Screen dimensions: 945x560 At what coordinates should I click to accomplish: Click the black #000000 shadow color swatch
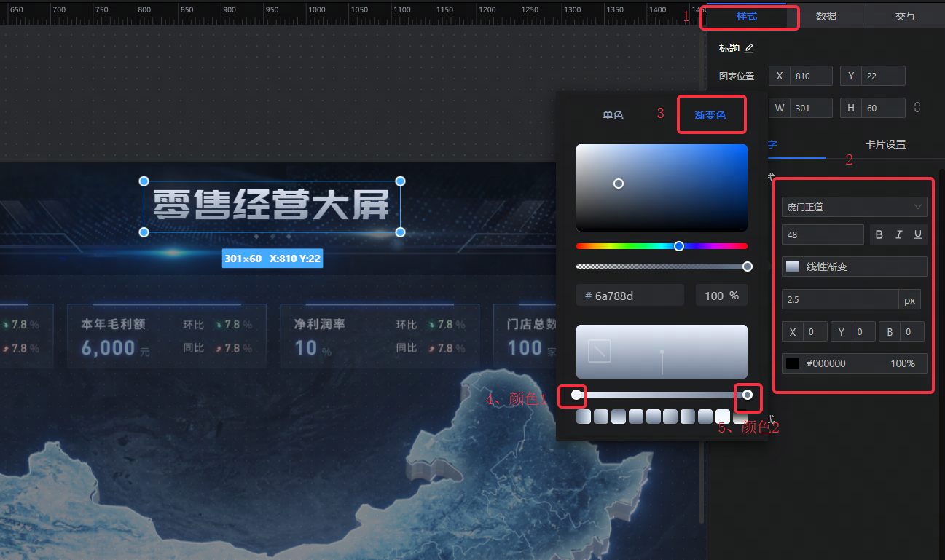point(793,363)
